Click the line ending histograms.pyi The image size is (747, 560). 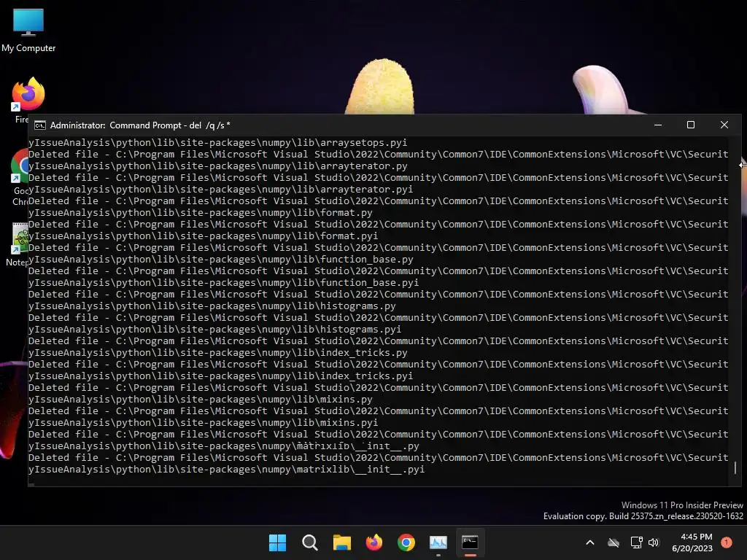click(x=215, y=329)
